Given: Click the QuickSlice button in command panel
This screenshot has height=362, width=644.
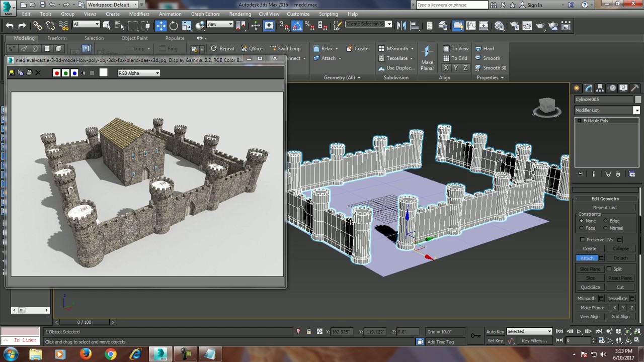Looking at the screenshot, I should (x=590, y=287).
